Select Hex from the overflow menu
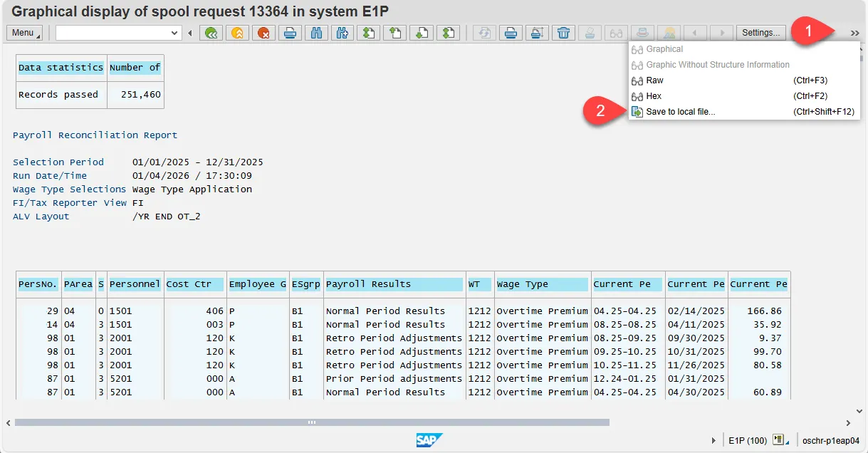Screen dimensions: 868x453 744,96
